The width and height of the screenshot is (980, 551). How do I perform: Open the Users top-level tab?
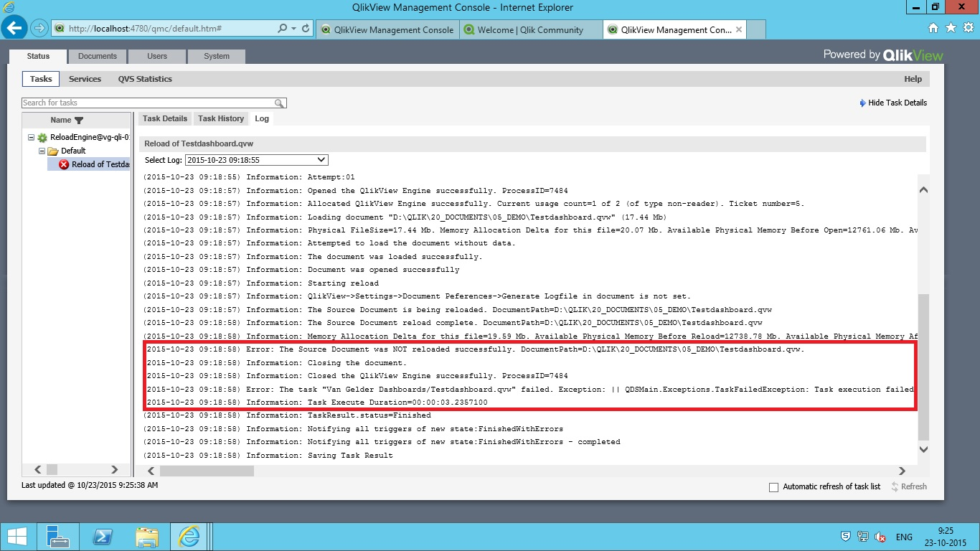click(x=157, y=56)
